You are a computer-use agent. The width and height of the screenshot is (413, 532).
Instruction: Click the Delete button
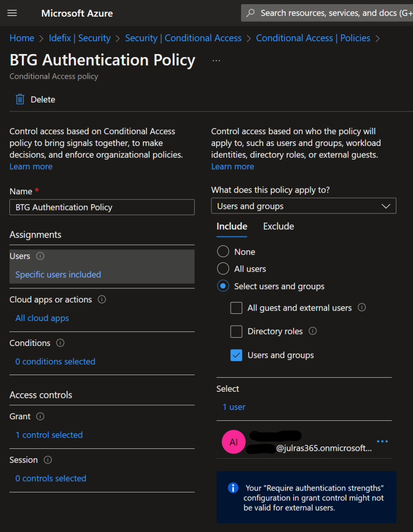click(x=35, y=99)
